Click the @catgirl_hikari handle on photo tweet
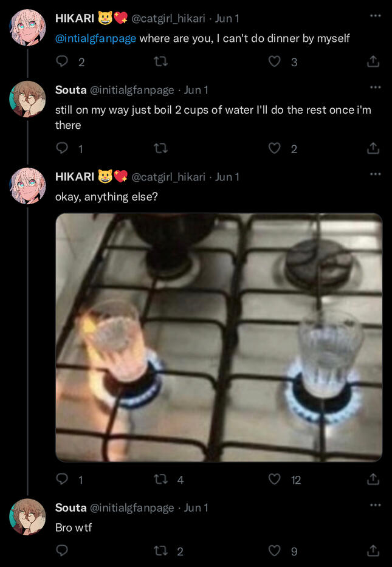The width and height of the screenshot is (392, 567). (168, 177)
